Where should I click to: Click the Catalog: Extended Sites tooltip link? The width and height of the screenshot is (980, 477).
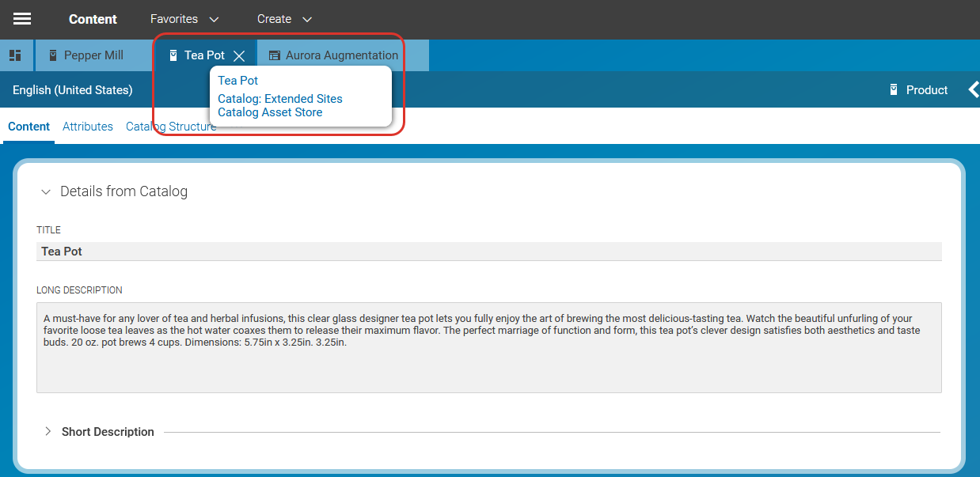280,99
